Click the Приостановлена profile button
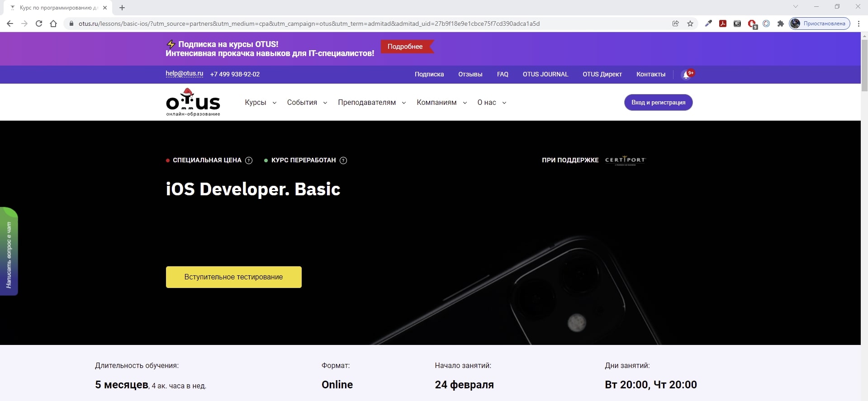The width and height of the screenshot is (868, 401). click(x=820, y=24)
